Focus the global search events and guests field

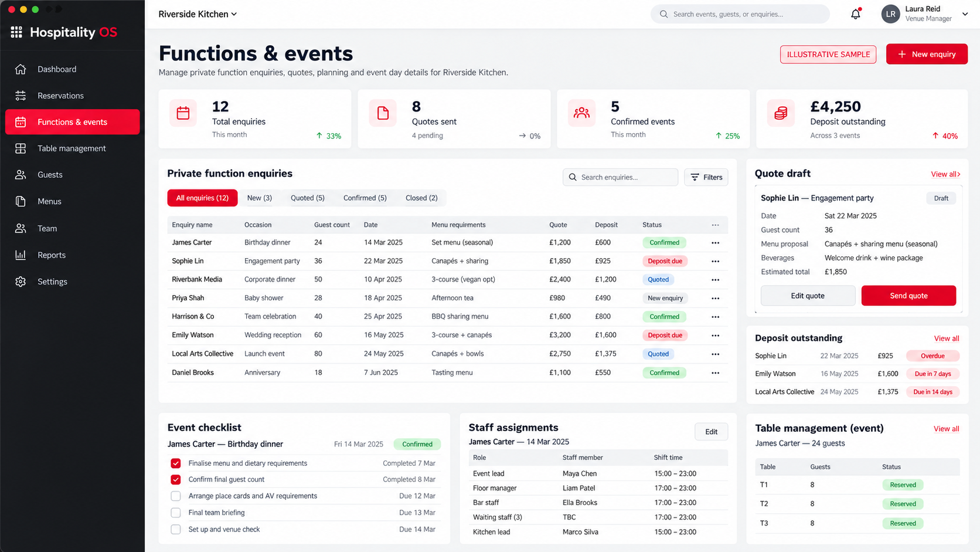(x=740, y=14)
